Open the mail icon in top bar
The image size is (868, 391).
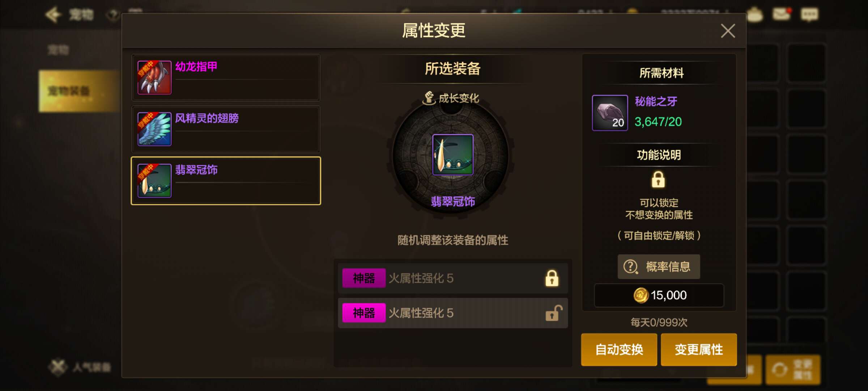pos(782,14)
